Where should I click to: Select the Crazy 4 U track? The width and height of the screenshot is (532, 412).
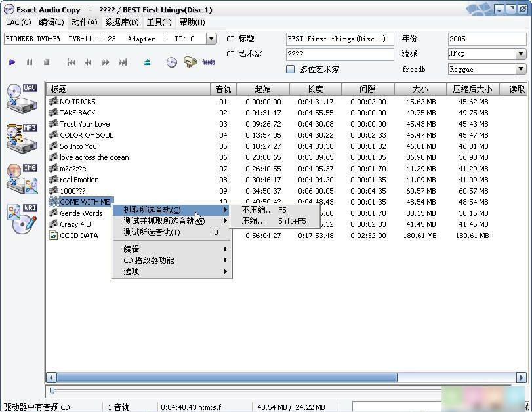(75, 224)
